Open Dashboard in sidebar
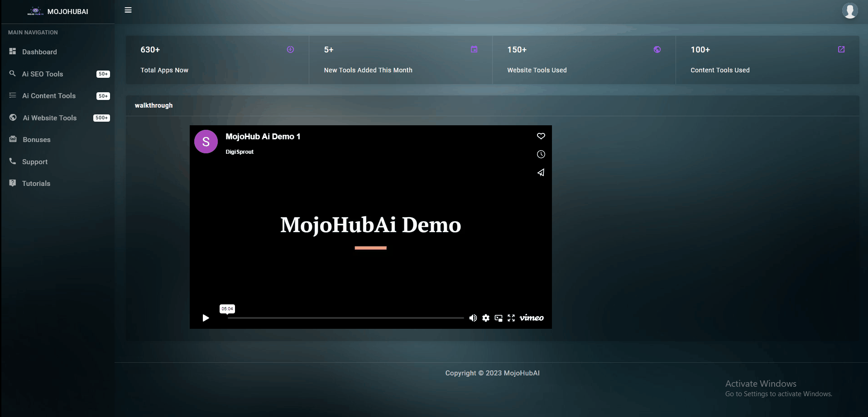 coord(39,52)
